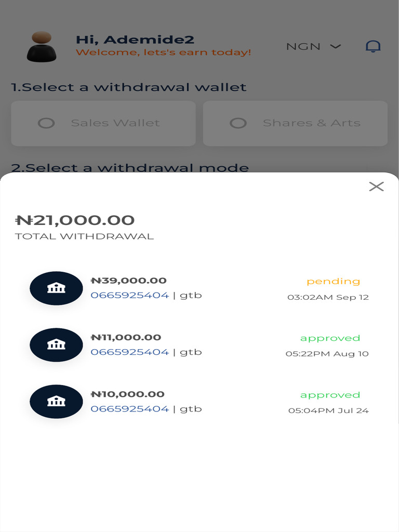399x532 pixels.
Task: Click bank icon for ₦11,000.00 withdrawal
Action: pos(56,345)
